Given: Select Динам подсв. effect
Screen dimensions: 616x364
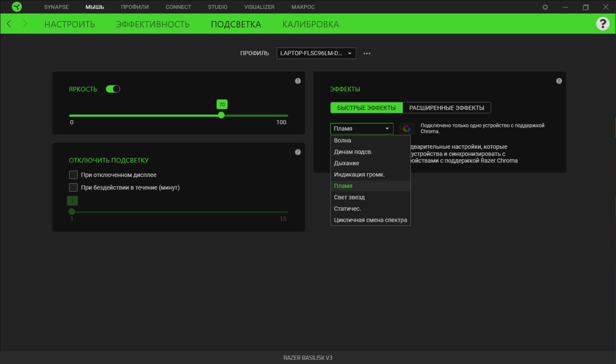Looking at the screenshot, I should point(370,152).
